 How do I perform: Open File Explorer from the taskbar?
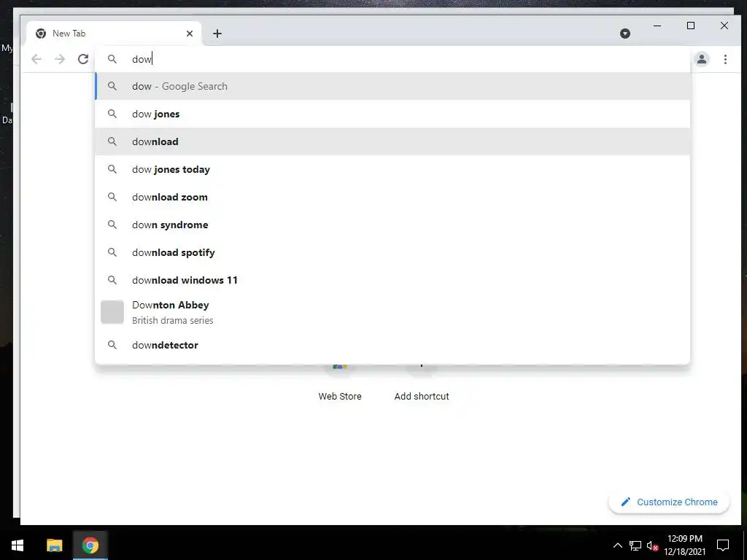(54, 545)
